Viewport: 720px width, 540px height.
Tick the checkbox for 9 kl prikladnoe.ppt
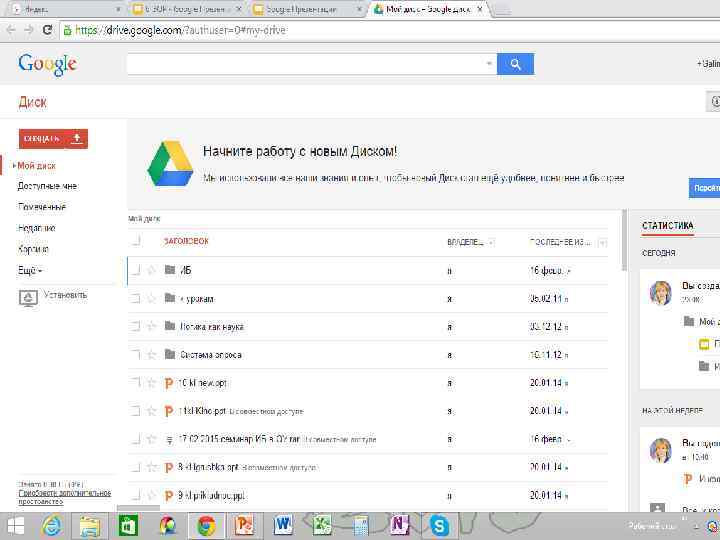(x=135, y=495)
